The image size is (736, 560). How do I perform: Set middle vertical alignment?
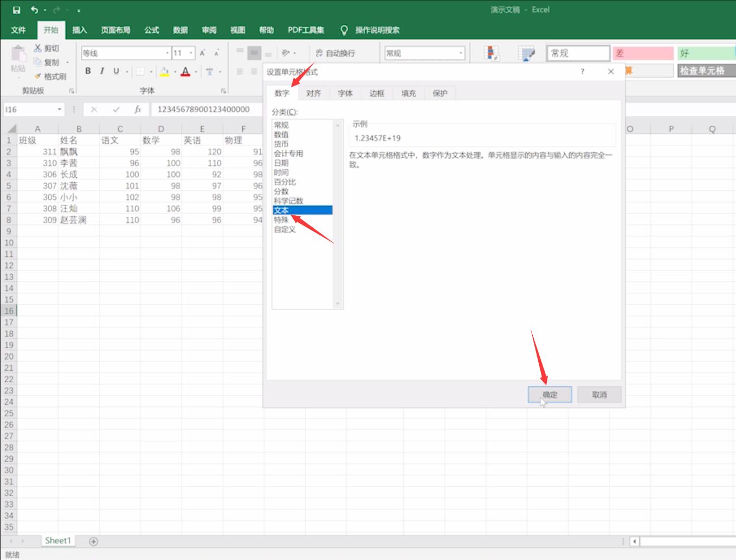(254, 53)
